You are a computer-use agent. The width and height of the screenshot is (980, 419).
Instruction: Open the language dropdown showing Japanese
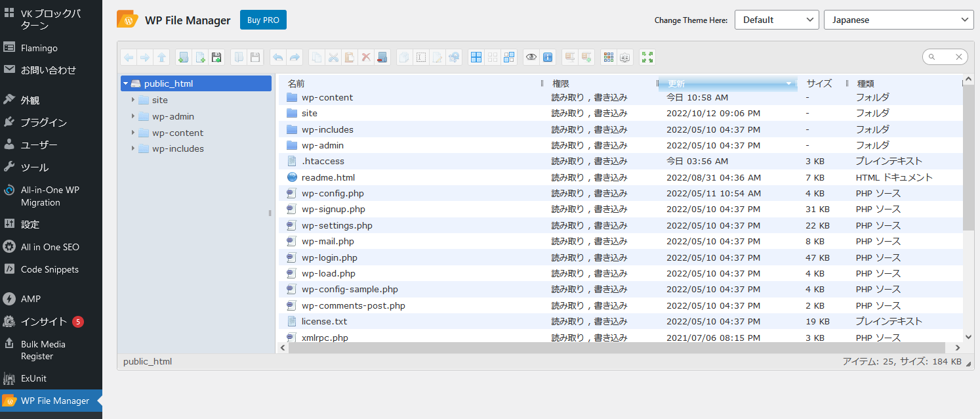click(899, 20)
